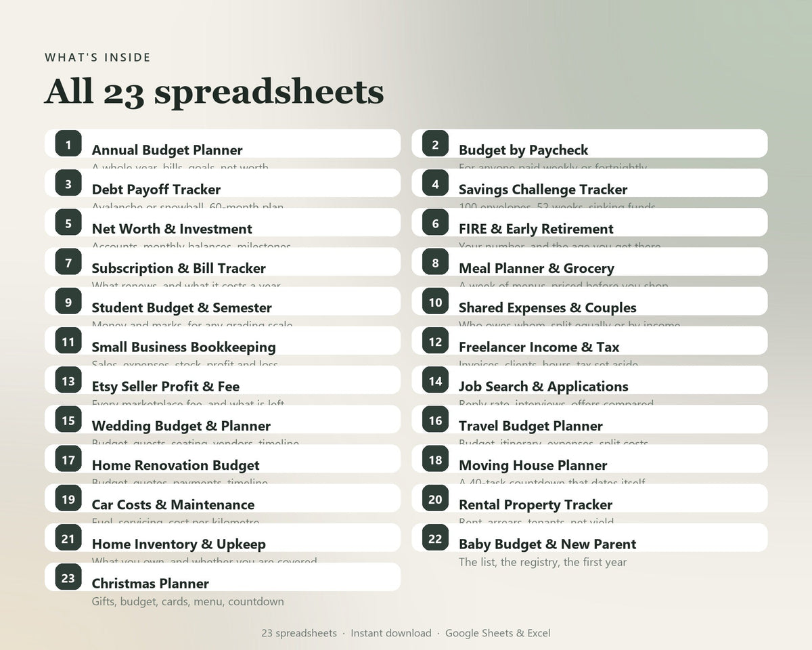Pick the Freelancer Income & Tax title
The width and height of the screenshot is (812, 650).
tap(539, 347)
